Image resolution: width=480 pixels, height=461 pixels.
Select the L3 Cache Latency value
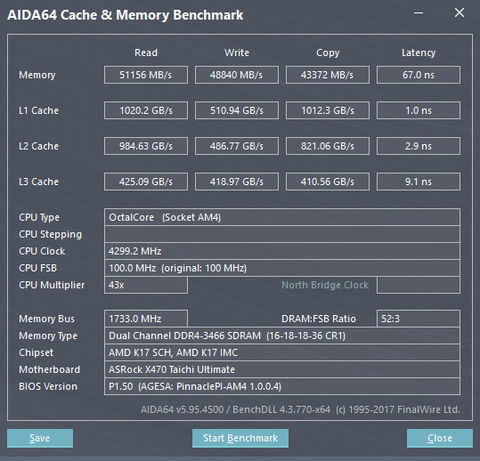(x=419, y=182)
